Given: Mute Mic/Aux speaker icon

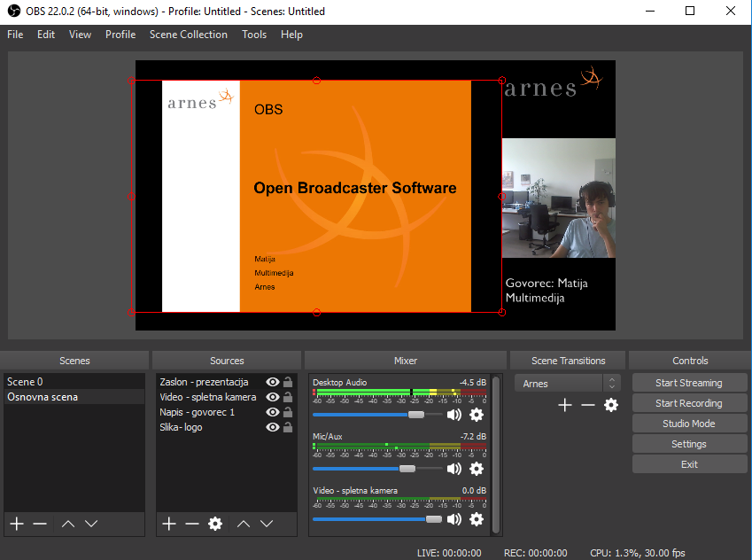Looking at the screenshot, I should tap(454, 469).
